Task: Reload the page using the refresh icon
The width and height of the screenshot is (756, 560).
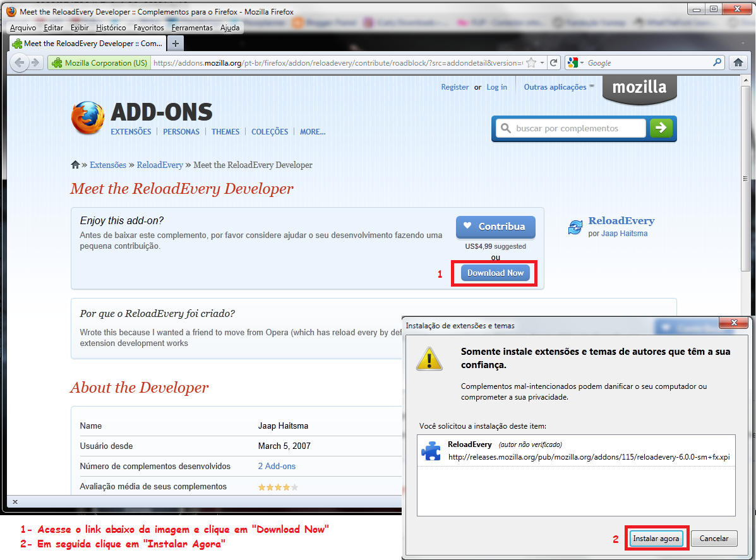Action: 553,63
